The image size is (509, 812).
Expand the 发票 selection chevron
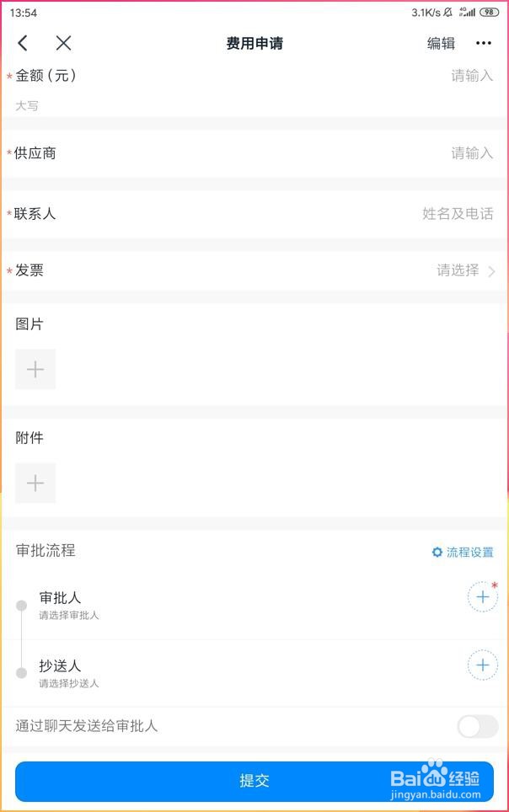coord(491,271)
